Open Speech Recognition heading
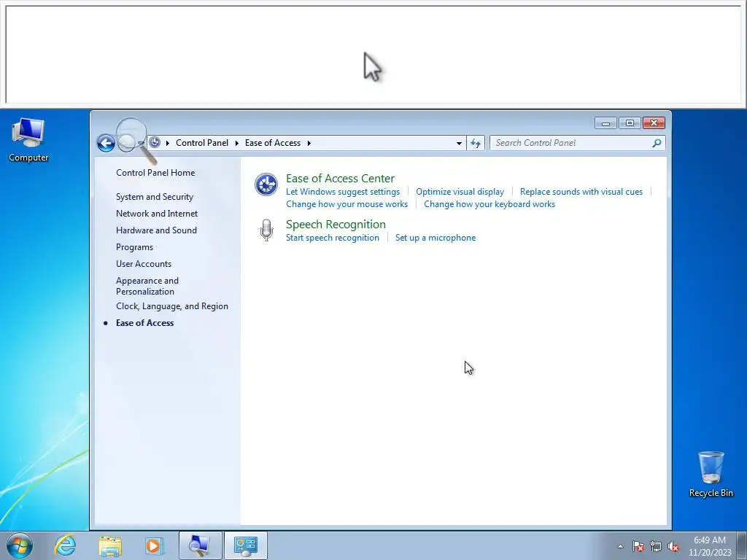The height and width of the screenshot is (560, 747). tap(336, 225)
